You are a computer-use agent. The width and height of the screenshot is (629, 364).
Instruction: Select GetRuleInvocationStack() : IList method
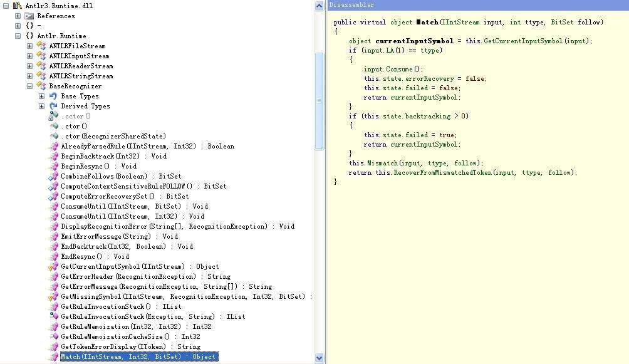coord(121,306)
